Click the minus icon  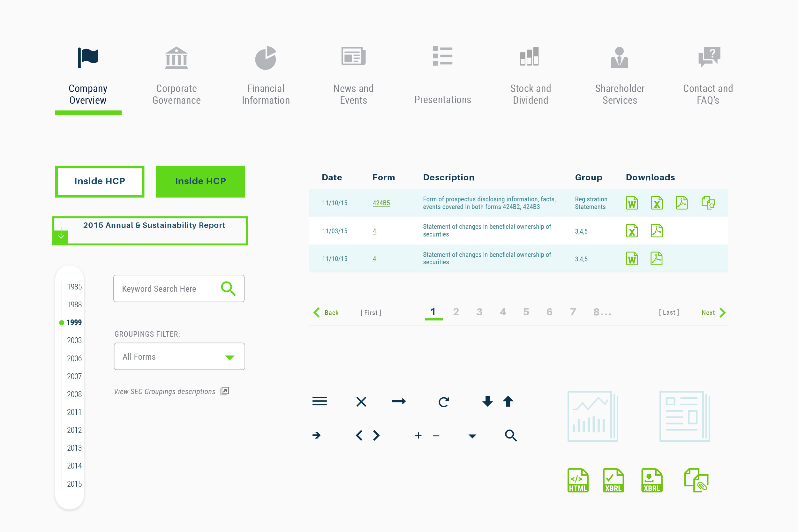tap(436, 436)
